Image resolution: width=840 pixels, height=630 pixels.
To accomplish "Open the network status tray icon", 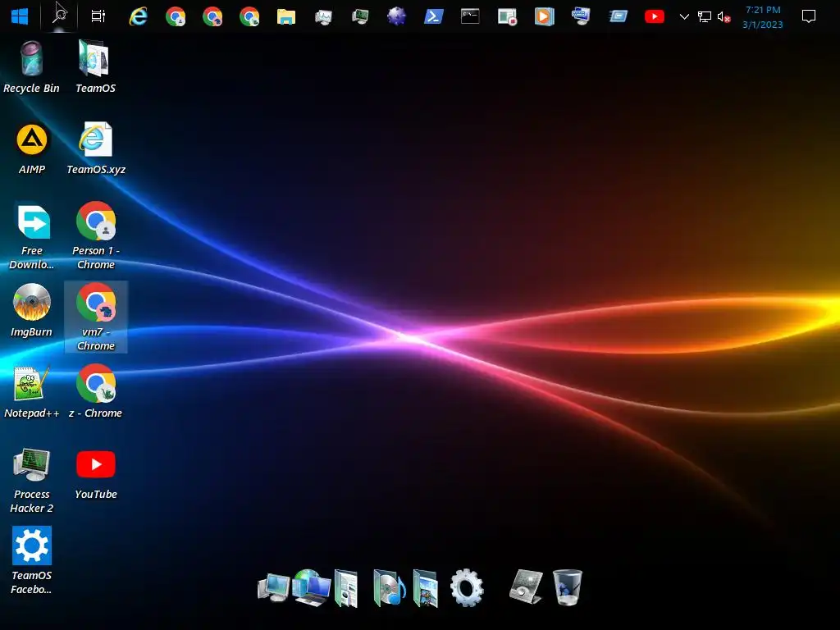I will click(705, 17).
